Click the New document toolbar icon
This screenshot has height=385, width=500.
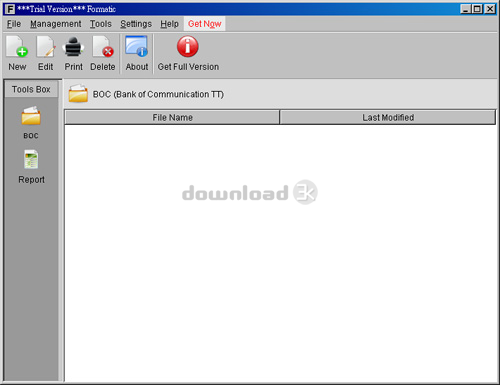coord(17,47)
